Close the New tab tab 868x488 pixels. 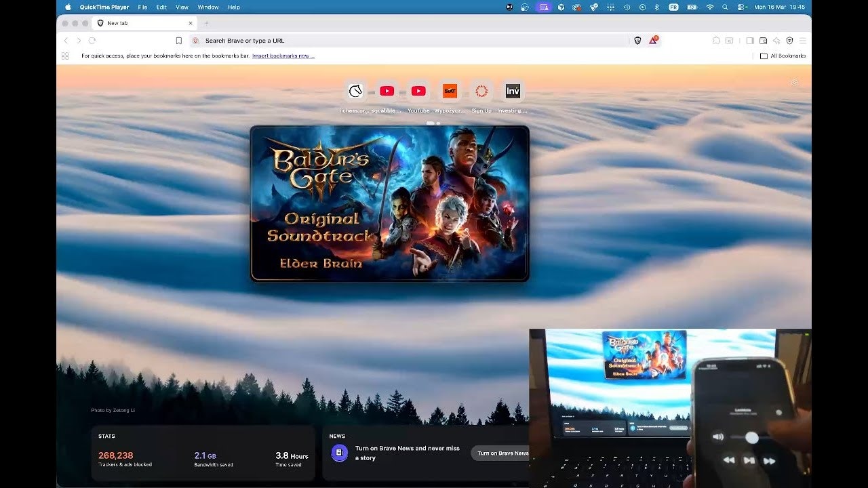[191, 23]
